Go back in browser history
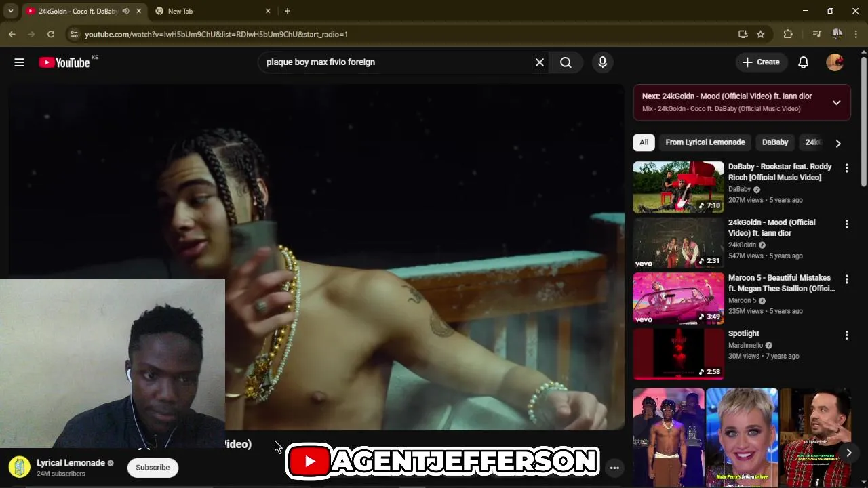This screenshot has width=868, height=488. tap(12, 34)
